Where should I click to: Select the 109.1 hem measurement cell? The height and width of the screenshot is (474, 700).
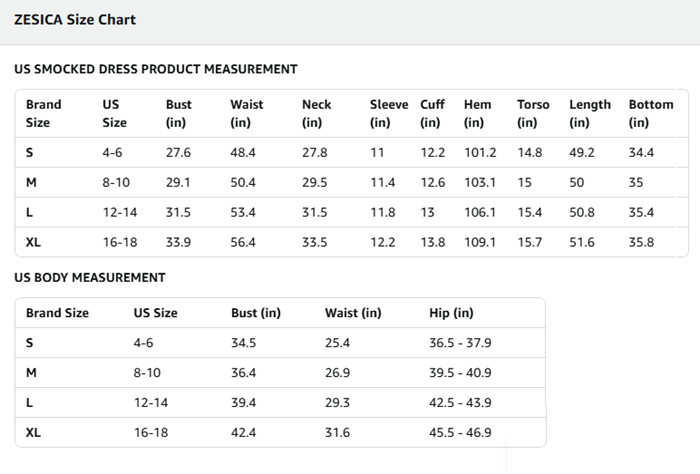point(480,242)
